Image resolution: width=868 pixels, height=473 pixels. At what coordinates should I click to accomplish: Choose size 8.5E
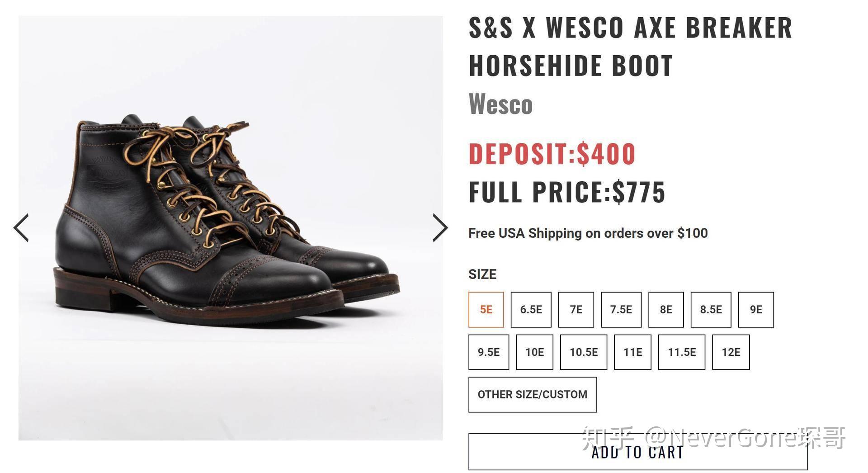click(x=711, y=310)
